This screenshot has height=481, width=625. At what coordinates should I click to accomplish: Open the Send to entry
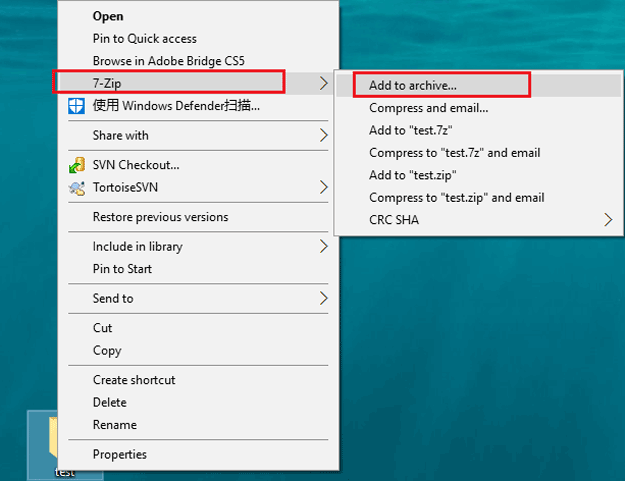click(199, 298)
